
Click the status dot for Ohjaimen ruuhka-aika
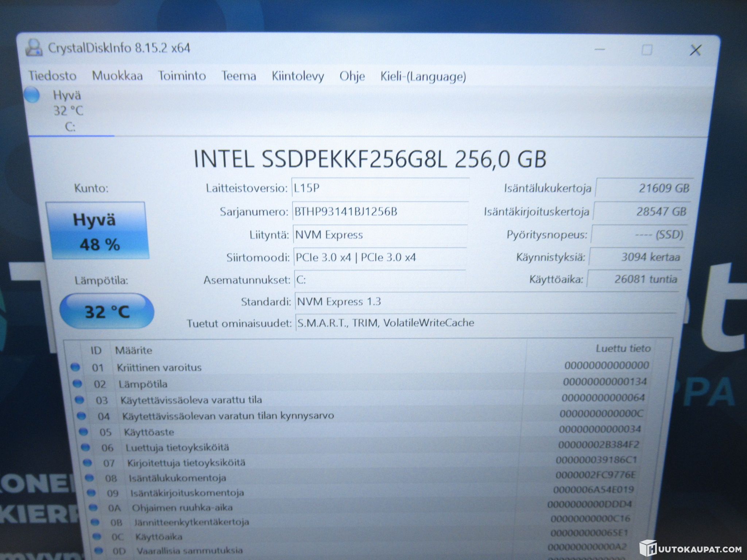click(93, 507)
